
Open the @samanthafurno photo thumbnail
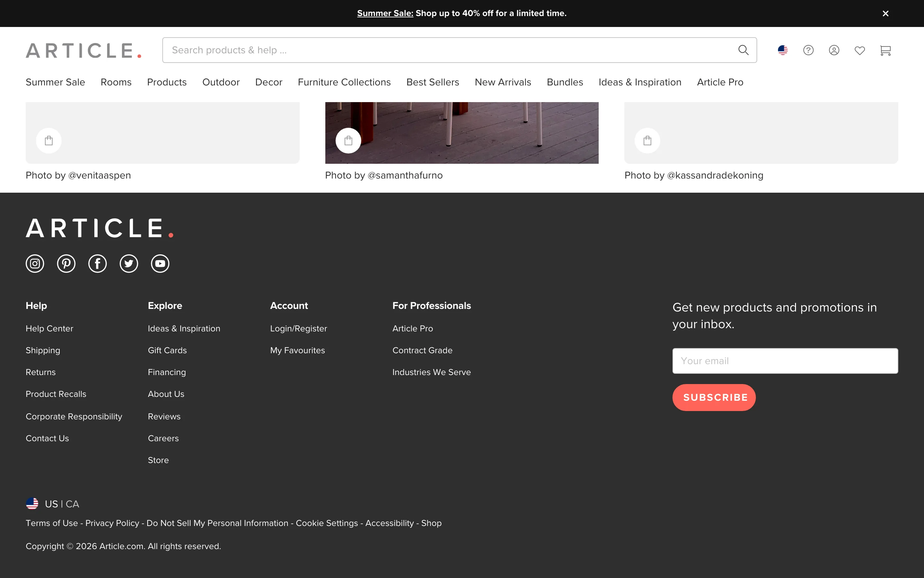pos(462,133)
